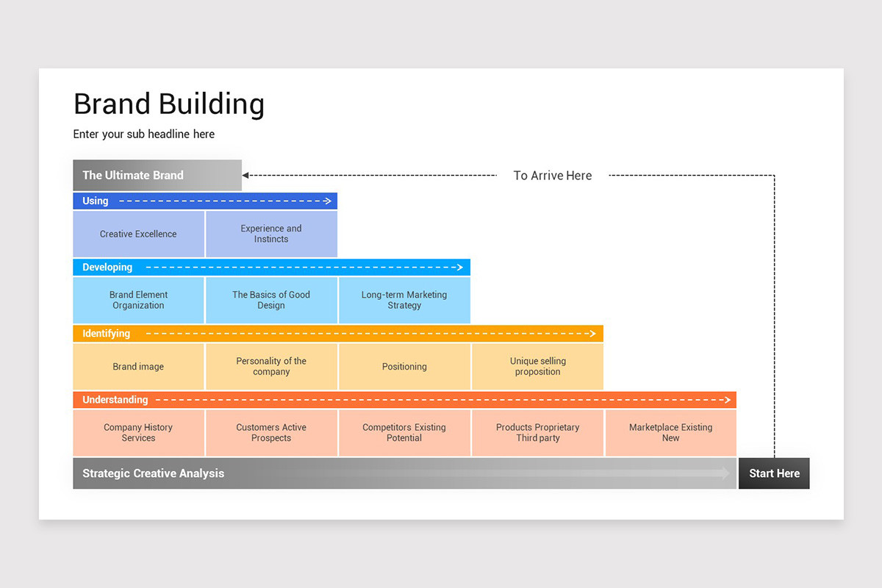The height and width of the screenshot is (588, 882).
Task: Select the Positioning box
Action: pyautogui.click(x=404, y=366)
